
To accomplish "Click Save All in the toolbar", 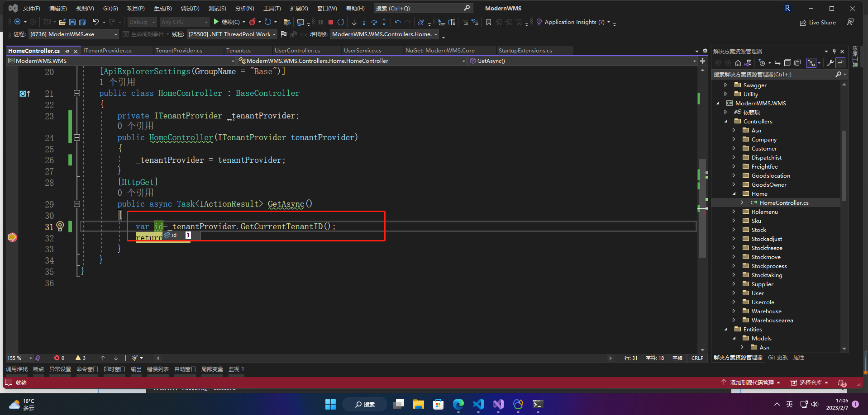I will (82, 22).
